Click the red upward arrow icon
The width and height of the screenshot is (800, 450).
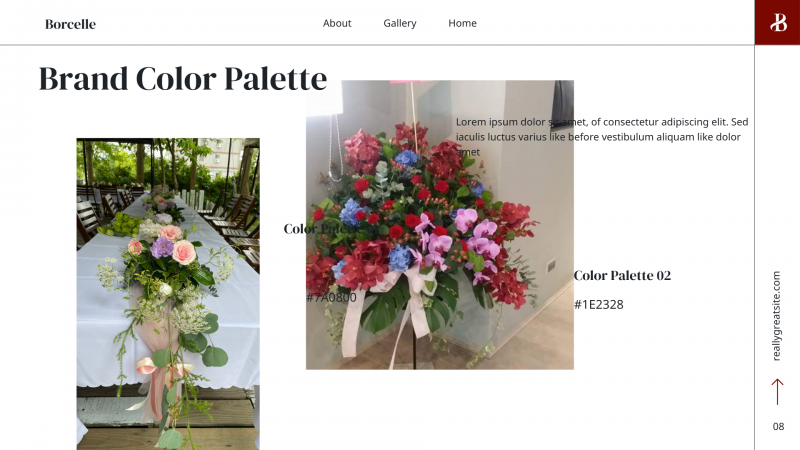(x=777, y=392)
